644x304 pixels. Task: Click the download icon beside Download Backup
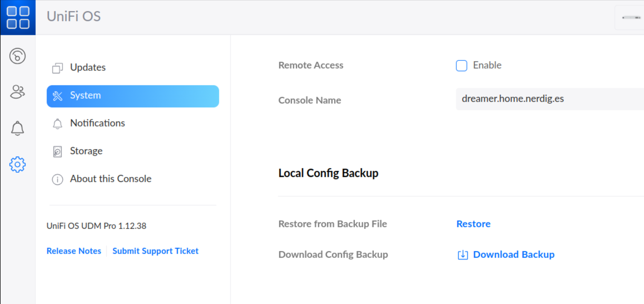click(x=462, y=255)
